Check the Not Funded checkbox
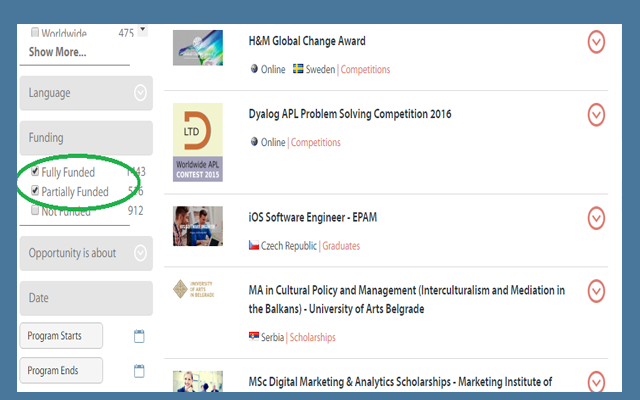The height and width of the screenshot is (400, 640). pos(35,210)
